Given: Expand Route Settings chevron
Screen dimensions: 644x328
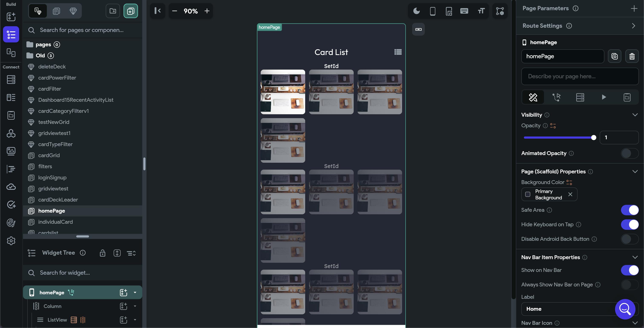Looking at the screenshot, I should click(633, 26).
